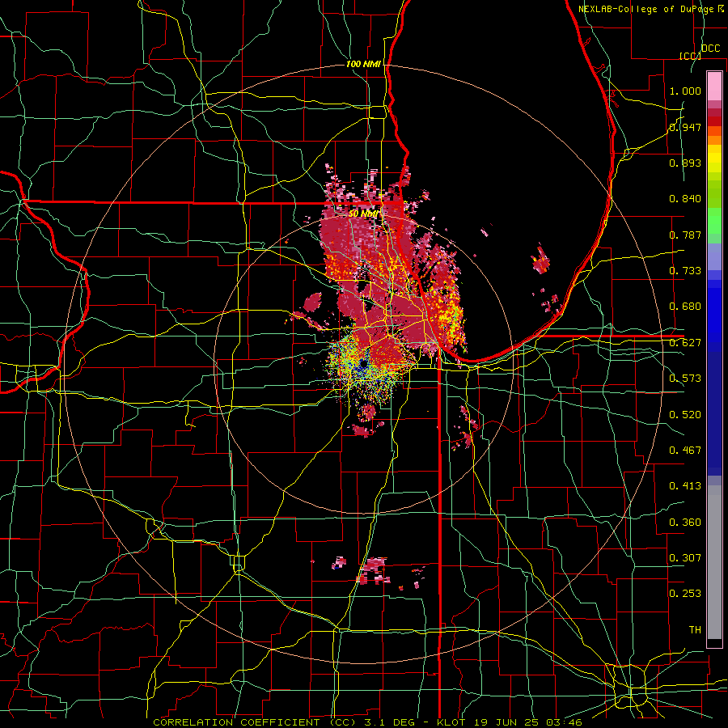This screenshot has height=728, width=728.
Task: Click the 1.000 legend value
Action: click(685, 91)
